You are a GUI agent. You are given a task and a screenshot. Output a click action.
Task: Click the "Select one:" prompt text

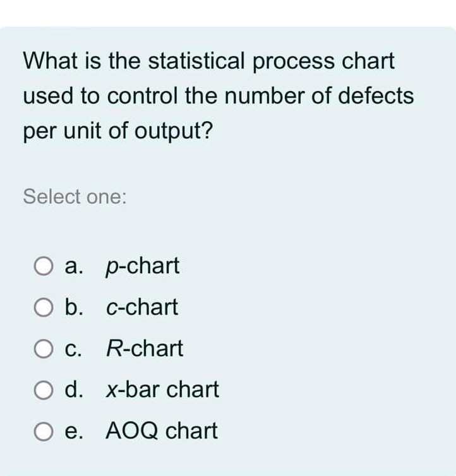75,197
